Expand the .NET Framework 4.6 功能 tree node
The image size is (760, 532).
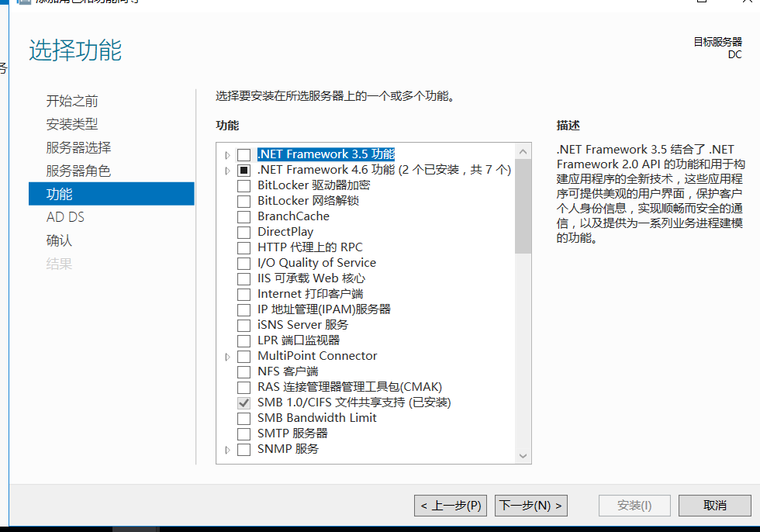tap(227, 170)
